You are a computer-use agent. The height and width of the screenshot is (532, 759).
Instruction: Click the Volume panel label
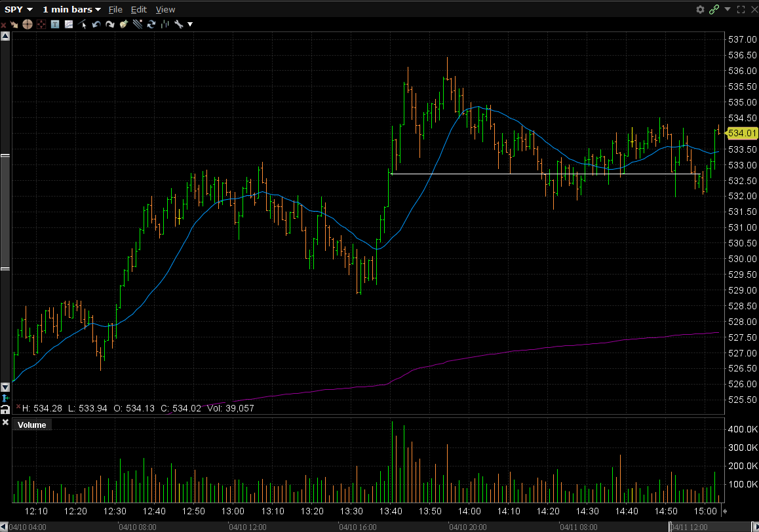(32, 425)
